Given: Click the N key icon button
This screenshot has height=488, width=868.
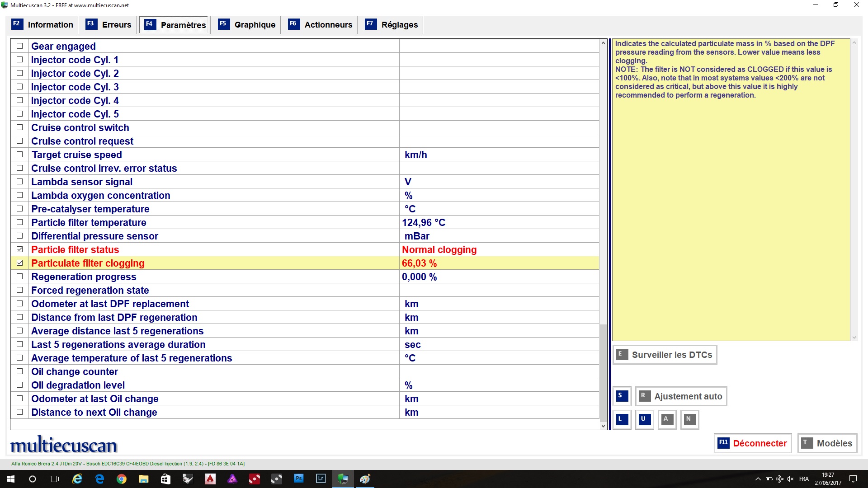Looking at the screenshot, I should pyautogui.click(x=690, y=419).
